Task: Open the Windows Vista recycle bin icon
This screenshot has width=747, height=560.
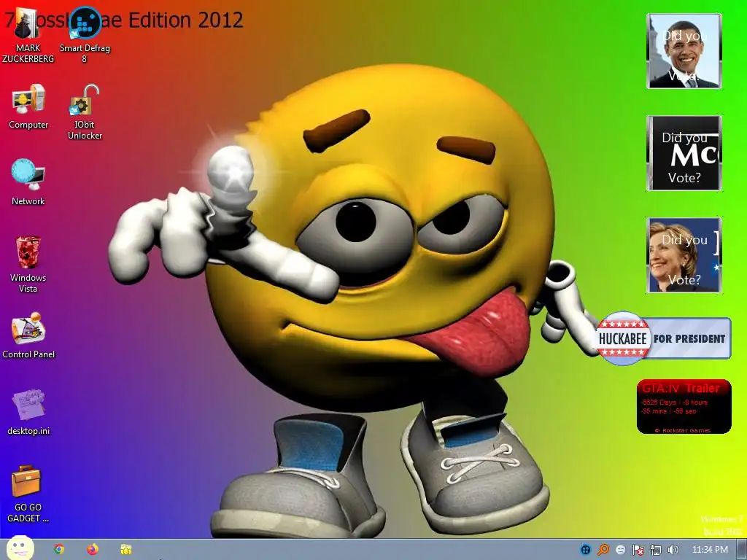Action: (28, 264)
